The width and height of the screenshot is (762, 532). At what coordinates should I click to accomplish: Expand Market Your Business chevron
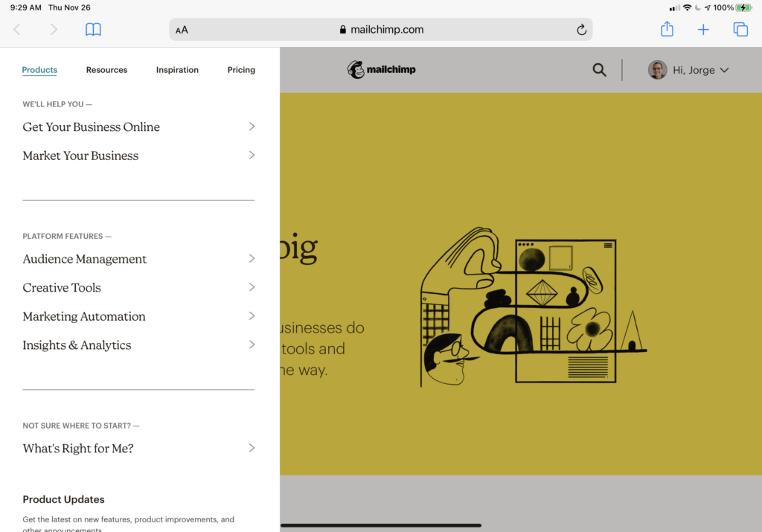(x=252, y=155)
